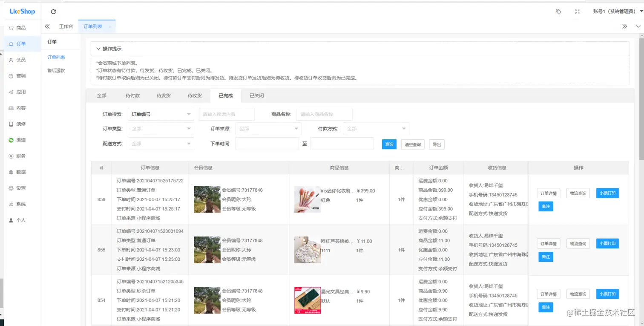The height and width of the screenshot is (326, 644).
Task: Click 物流查询 for order 855
Action: (x=578, y=243)
